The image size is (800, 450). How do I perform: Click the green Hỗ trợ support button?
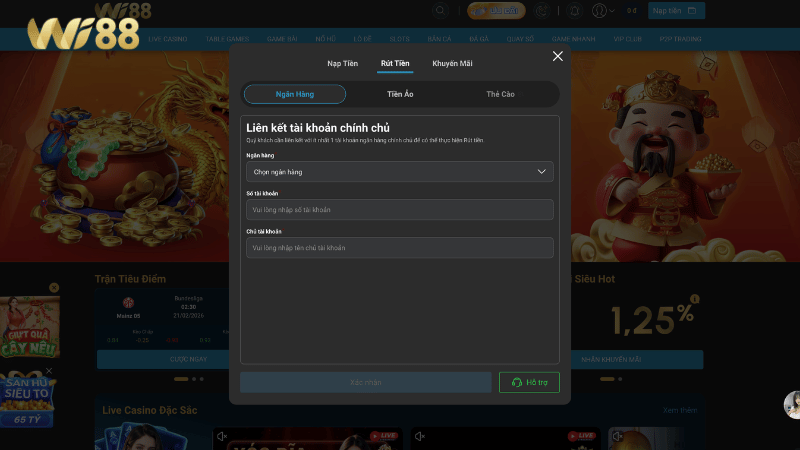(529, 382)
